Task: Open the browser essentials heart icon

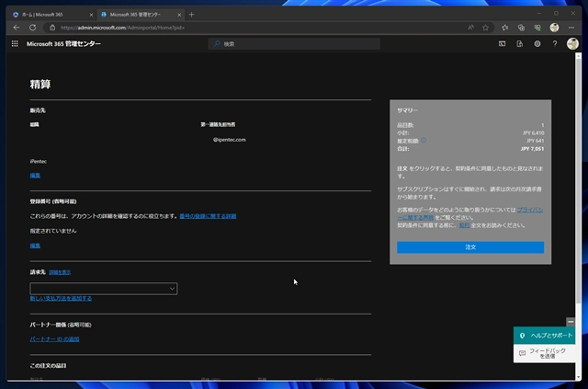Action: click(x=537, y=28)
